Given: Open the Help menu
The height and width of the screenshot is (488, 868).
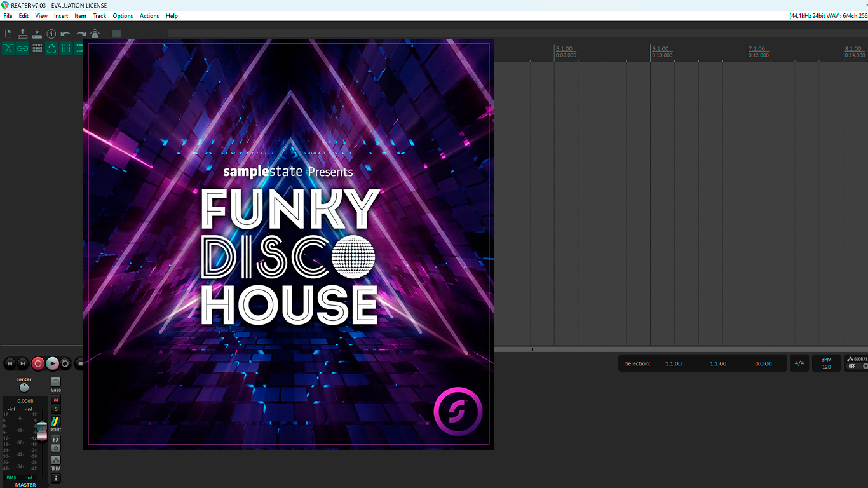Looking at the screenshot, I should (172, 15).
